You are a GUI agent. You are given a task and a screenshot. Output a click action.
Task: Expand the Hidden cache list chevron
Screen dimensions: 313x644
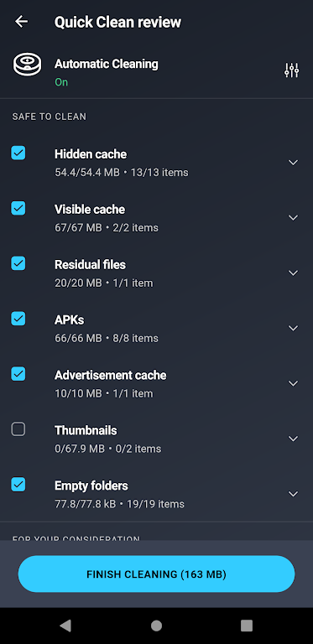[293, 163]
